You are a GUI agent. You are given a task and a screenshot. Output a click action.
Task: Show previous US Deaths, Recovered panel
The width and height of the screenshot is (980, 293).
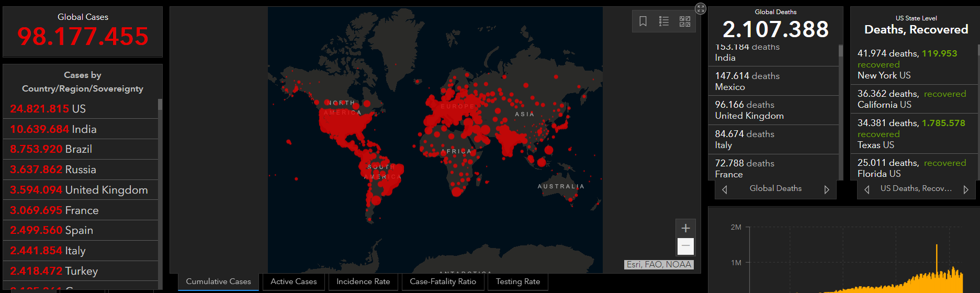tap(867, 189)
